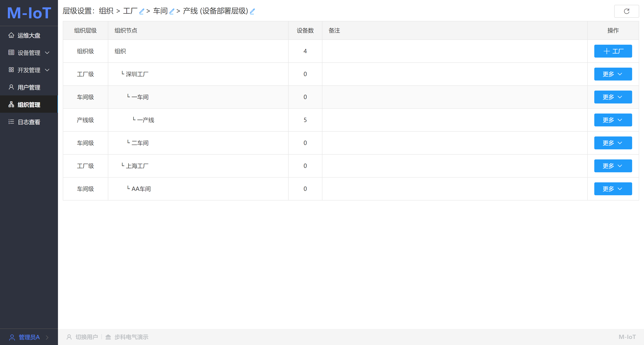Click the 层级设置 breadcrumb label
This screenshot has width=644, height=345.
[78, 11]
